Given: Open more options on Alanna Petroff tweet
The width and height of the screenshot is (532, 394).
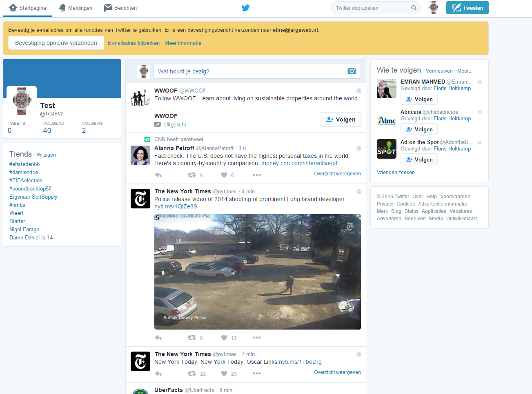Looking at the screenshot, I should tap(256, 175).
